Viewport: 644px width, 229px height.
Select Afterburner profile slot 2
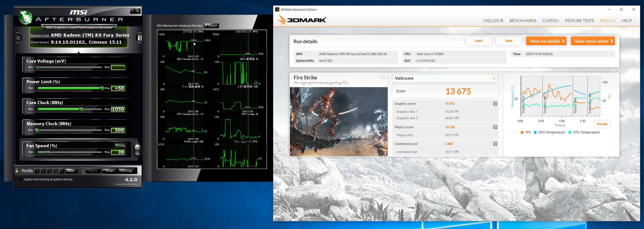coord(43,171)
